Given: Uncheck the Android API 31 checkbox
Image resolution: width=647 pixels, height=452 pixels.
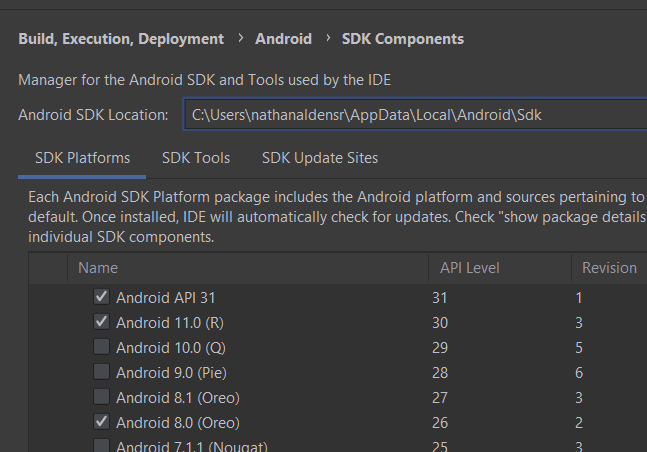Looking at the screenshot, I should [101, 297].
